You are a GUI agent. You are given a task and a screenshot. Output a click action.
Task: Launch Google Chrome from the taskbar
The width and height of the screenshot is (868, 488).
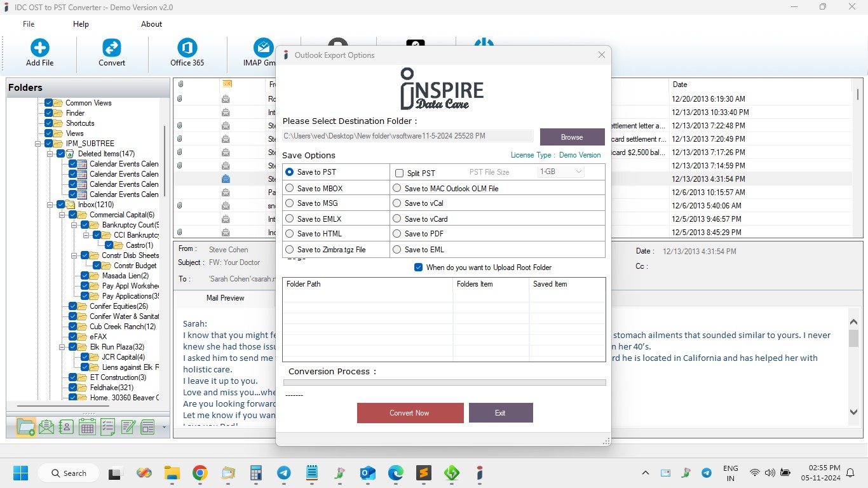pos(200,473)
